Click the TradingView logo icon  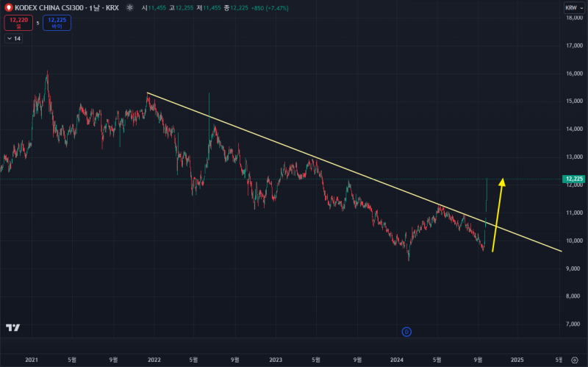(12, 327)
